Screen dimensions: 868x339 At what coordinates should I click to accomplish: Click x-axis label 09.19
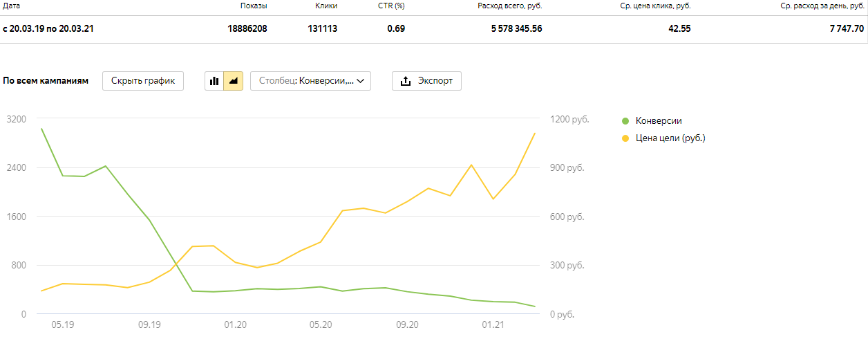tap(149, 324)
